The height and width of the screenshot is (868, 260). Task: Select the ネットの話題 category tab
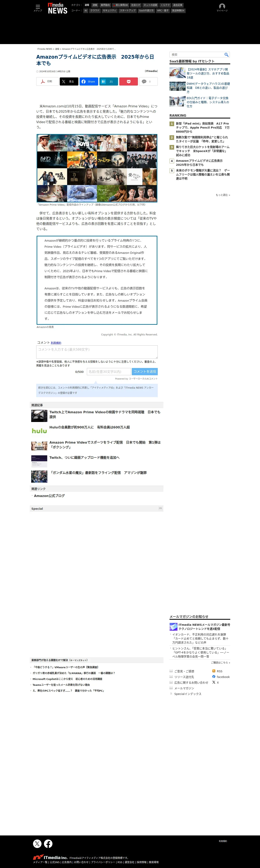point(150,5)
